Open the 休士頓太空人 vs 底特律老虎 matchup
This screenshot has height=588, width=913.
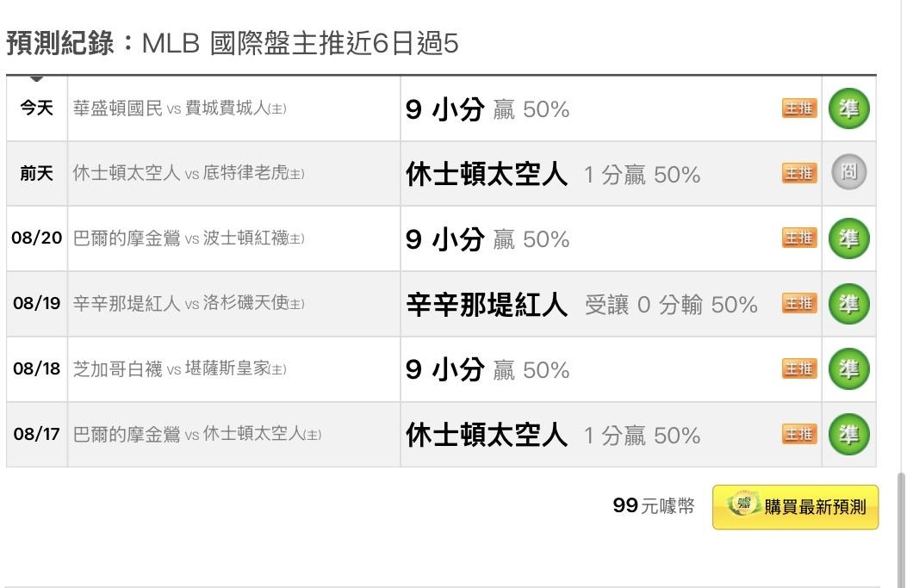tap(189, 173)
